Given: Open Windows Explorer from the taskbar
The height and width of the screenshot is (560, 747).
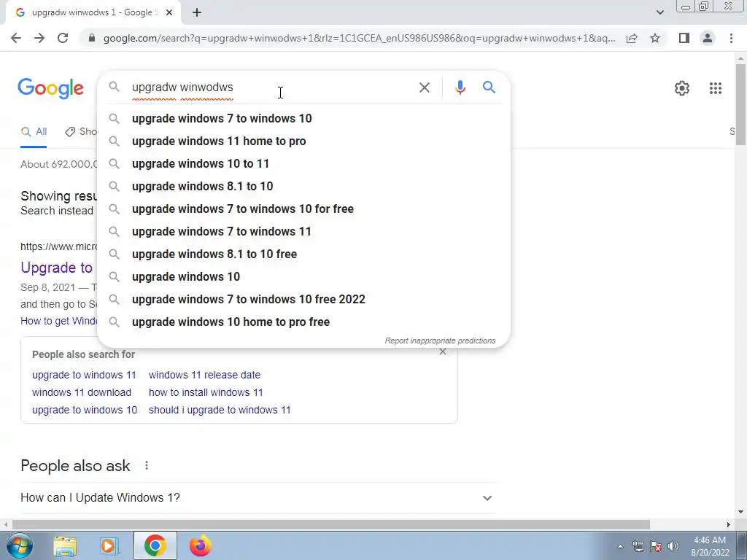Looking at the screenshot, I should tap(65, 545).
